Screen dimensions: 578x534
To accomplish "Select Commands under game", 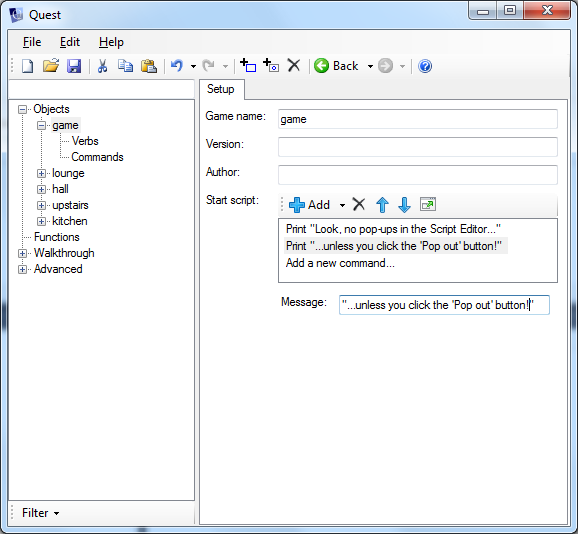I will 97,157.
